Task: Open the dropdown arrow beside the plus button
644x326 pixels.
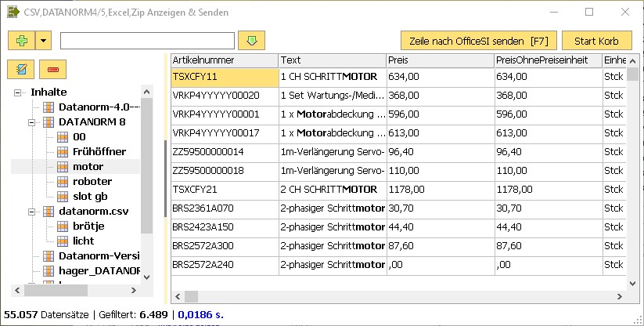Action: [x=42, y=41]
